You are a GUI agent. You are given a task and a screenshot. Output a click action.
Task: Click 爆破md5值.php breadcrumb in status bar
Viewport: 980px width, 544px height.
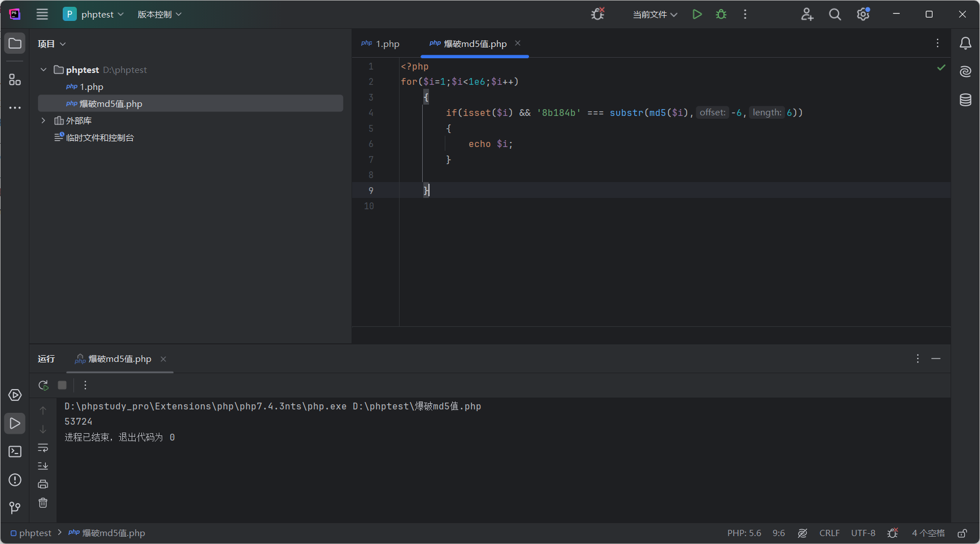tap(107, 533)
